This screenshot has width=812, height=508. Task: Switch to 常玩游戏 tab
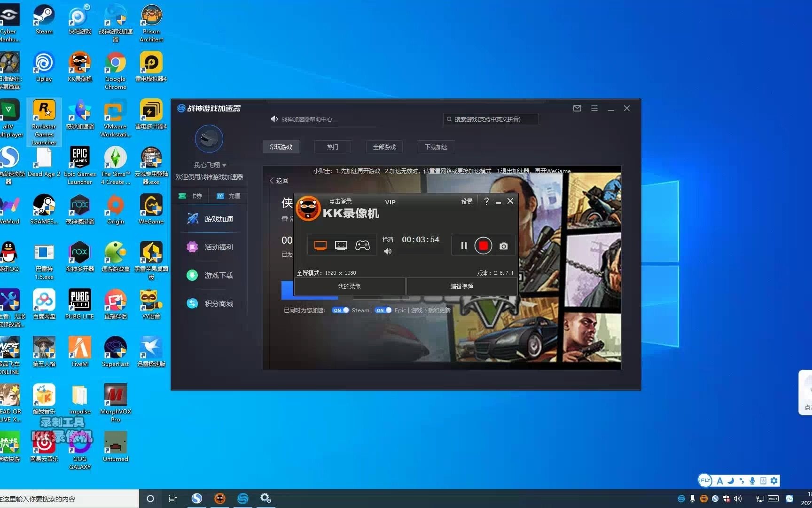tap(281, 147)
